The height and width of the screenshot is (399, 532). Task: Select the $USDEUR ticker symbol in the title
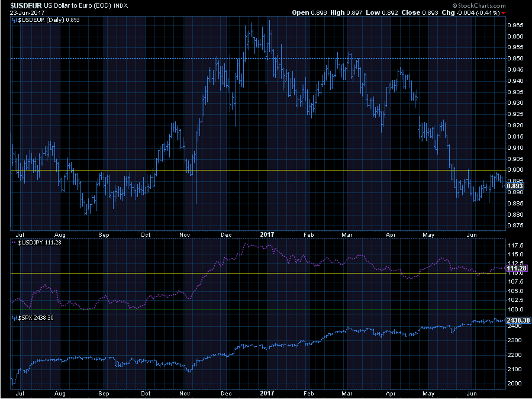[x=26, y=5]
